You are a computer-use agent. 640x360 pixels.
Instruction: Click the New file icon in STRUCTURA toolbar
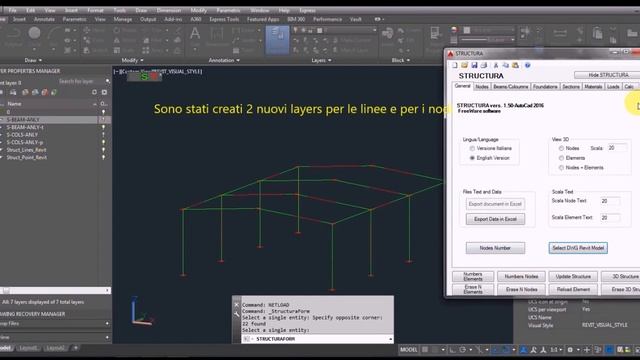click(455, 65)
